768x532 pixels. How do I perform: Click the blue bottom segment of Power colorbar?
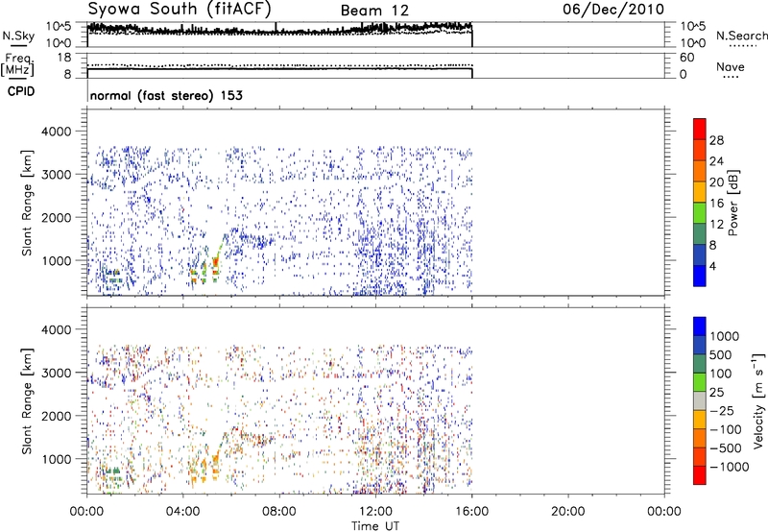[700, 276]
